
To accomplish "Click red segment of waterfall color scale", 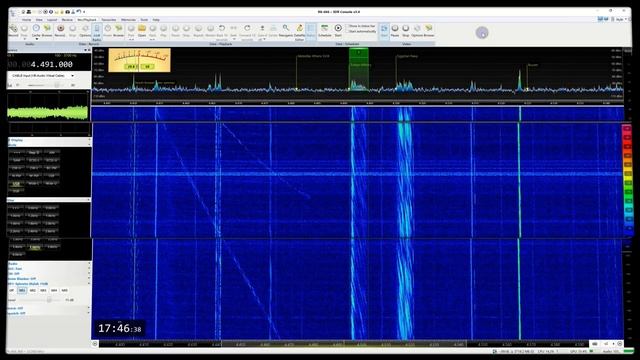I will pyautogui.click(x=627, y=137).
